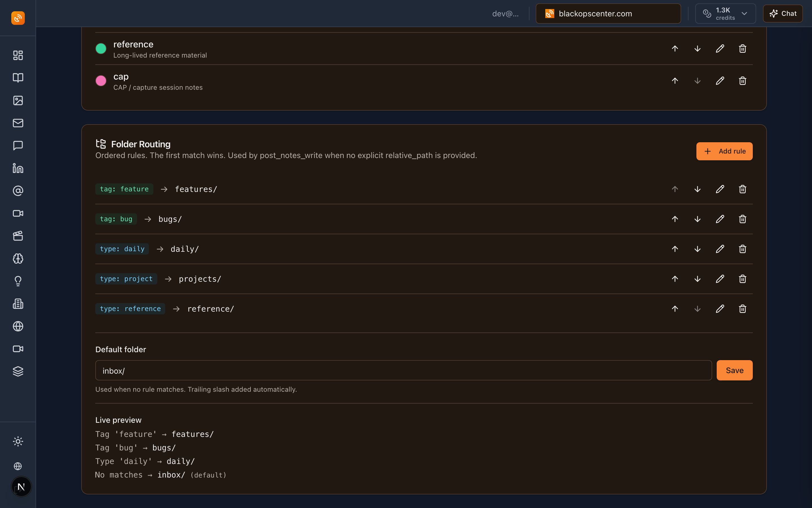The image size is (812, 508).
Task: Delete the tag: feature rule
Action: click(x=742, y=189)
